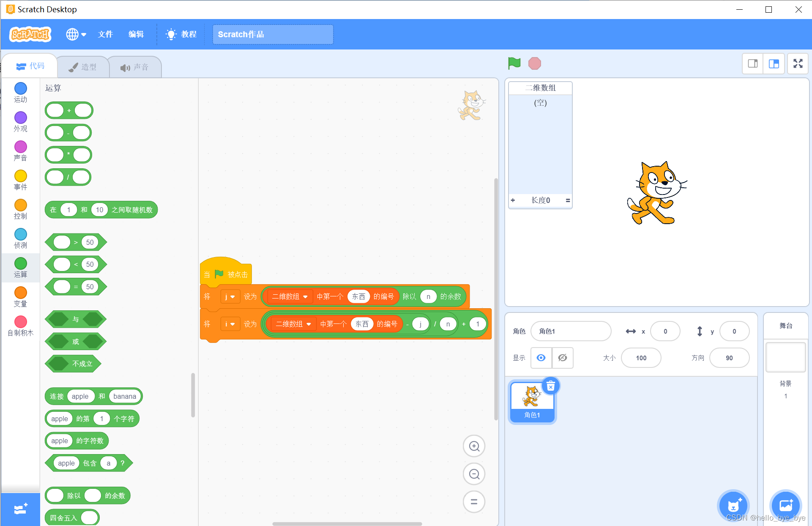Delete 角色1 sprite with trash icon
The image size is (812, 526).
click(550, 386)
